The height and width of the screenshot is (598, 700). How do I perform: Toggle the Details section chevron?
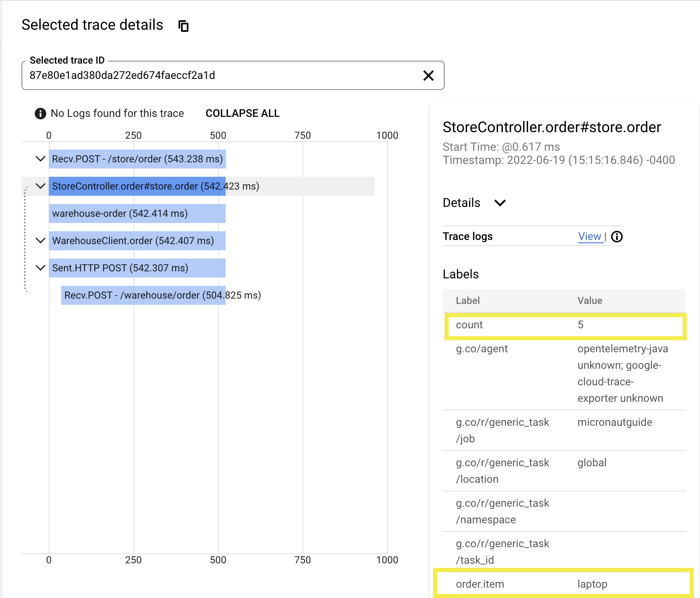click(x=500, y=203)
